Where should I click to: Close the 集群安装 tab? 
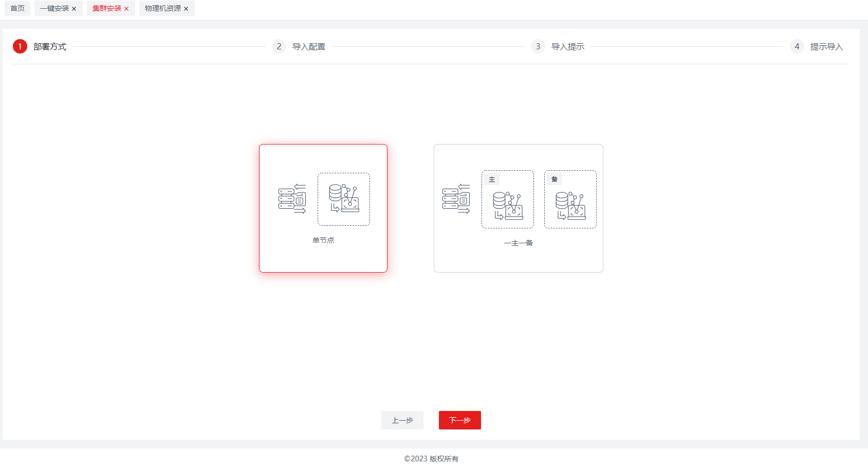(126, 9)
